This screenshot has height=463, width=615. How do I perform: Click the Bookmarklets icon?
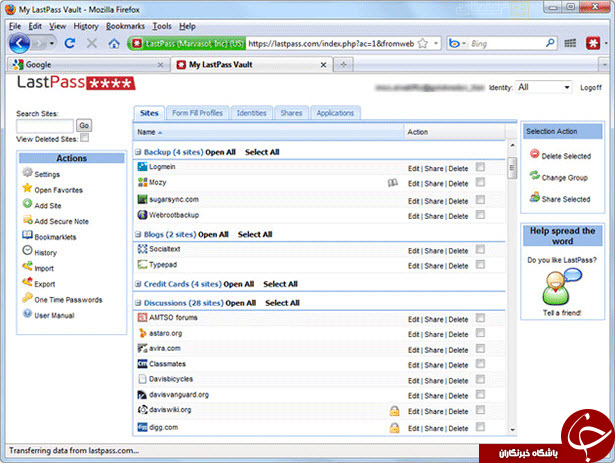[x=27, y=235]
